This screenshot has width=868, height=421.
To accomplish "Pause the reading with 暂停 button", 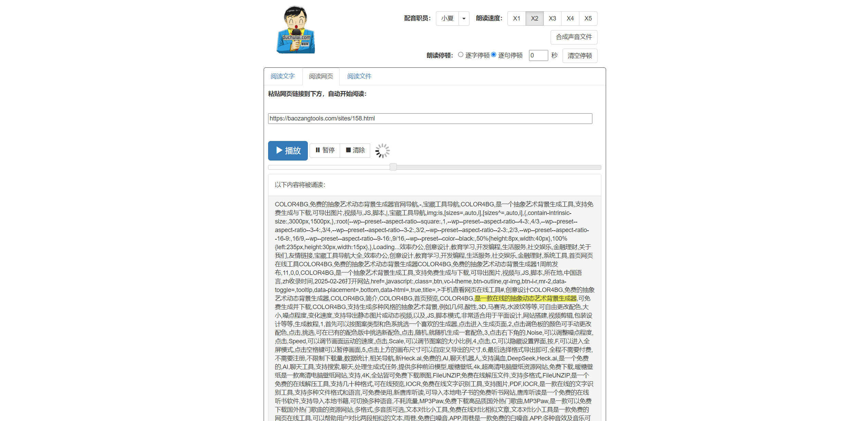I will point(324,150).
